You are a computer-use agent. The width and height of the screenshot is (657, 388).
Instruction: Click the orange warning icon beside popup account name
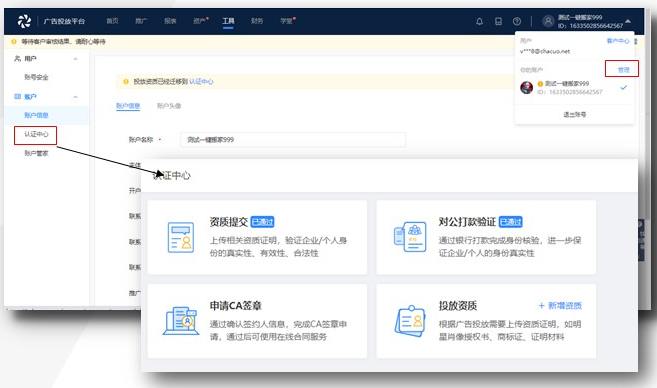pyautogui.click(x=540, y=84)
